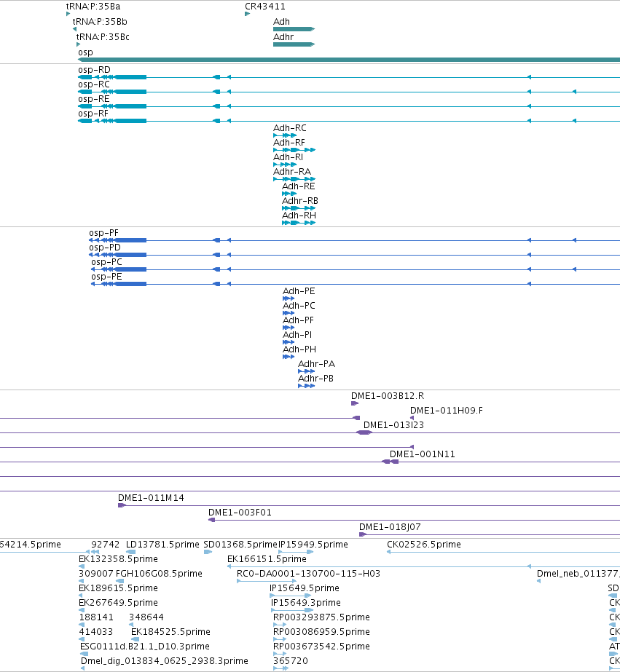Pick the Adh-RC transcript label

click(x=290, y=127)
